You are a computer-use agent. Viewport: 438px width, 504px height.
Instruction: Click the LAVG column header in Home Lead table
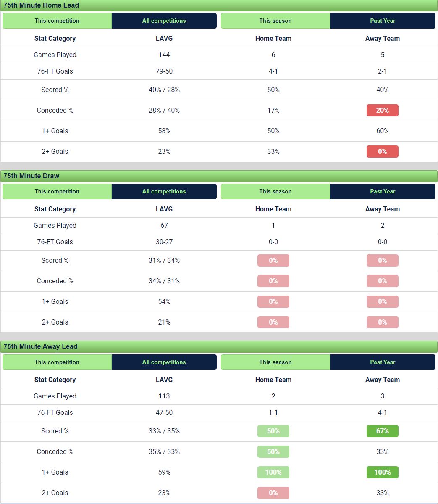point(164,38)
